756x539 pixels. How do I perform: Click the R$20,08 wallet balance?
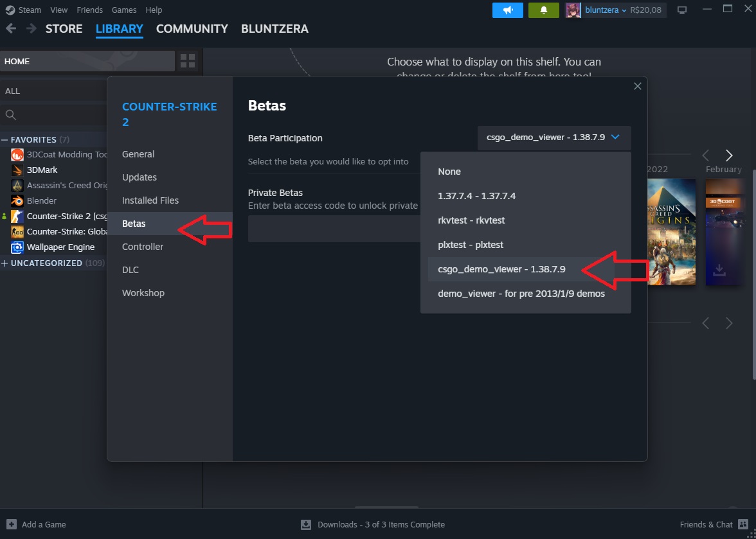645,10
